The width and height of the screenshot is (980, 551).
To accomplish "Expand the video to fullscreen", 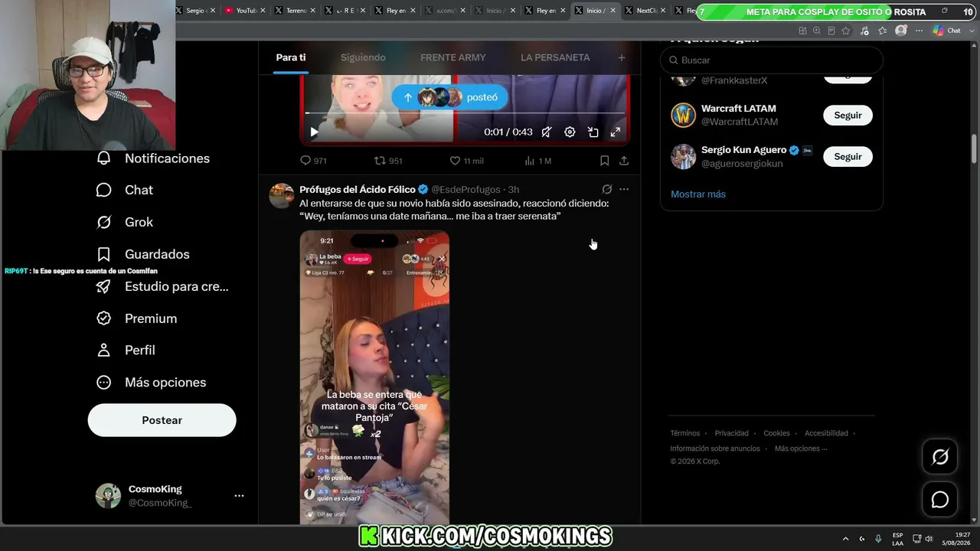I will click(615, 132).
